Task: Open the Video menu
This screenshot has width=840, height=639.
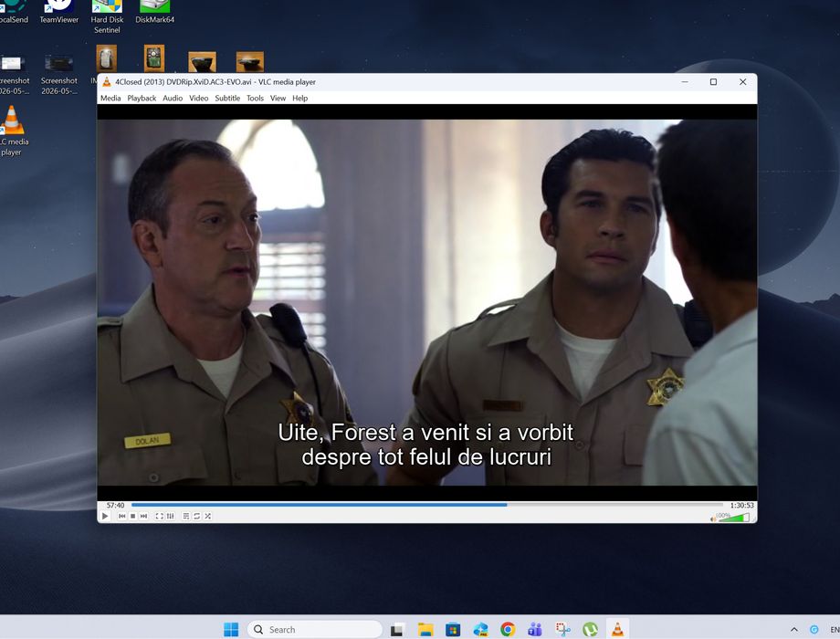Action: tap(198, 98)
